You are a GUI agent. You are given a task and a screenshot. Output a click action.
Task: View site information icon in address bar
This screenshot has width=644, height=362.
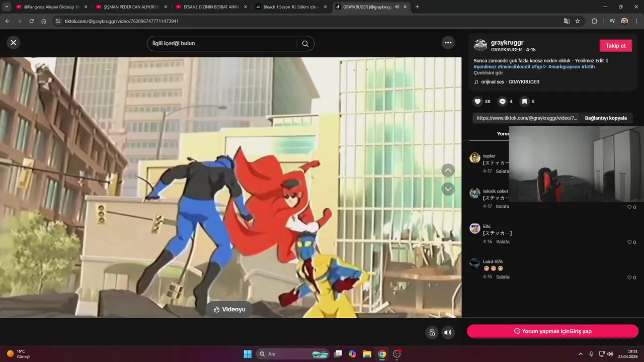[x=58, y=21]
